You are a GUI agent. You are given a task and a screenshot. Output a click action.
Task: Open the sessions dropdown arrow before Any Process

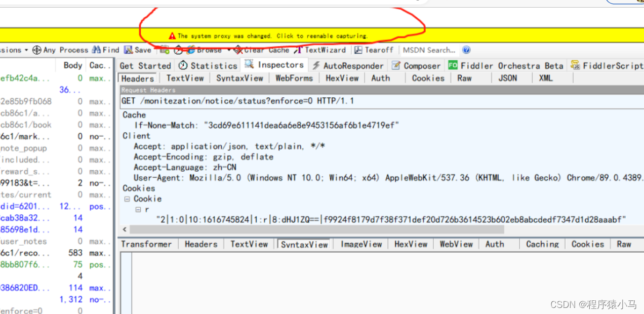click(x=26, y=50)
